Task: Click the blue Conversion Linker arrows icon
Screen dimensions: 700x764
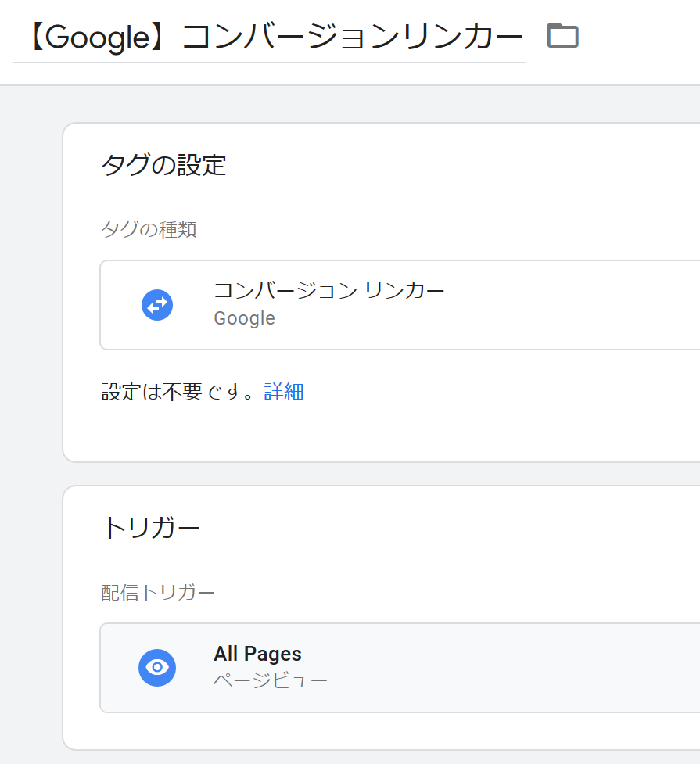Action: pyautogui.click(x=157, y=305)
